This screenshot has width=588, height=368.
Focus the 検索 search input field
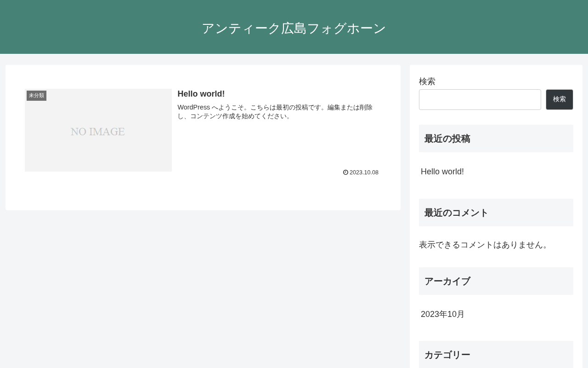[x=480, y=99]
